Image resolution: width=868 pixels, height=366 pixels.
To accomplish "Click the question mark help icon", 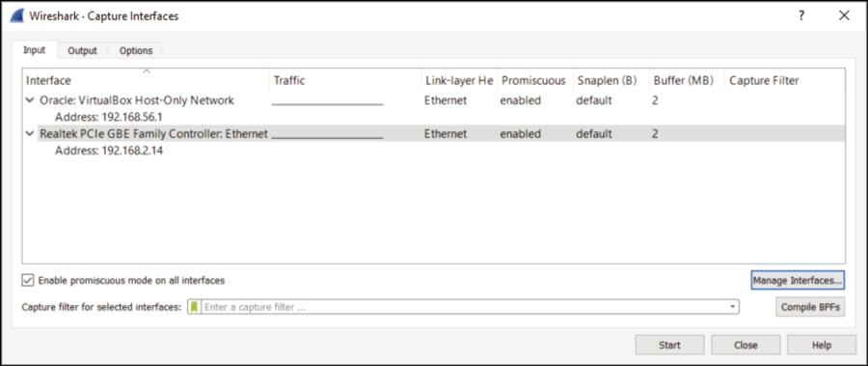I will 801,16.
